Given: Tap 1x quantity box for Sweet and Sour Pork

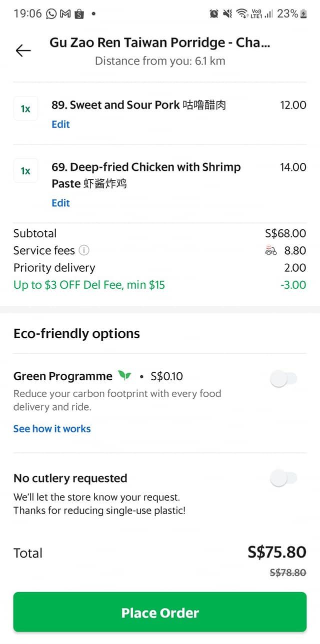Looking at the screenshot, I should tap(25, 108).
